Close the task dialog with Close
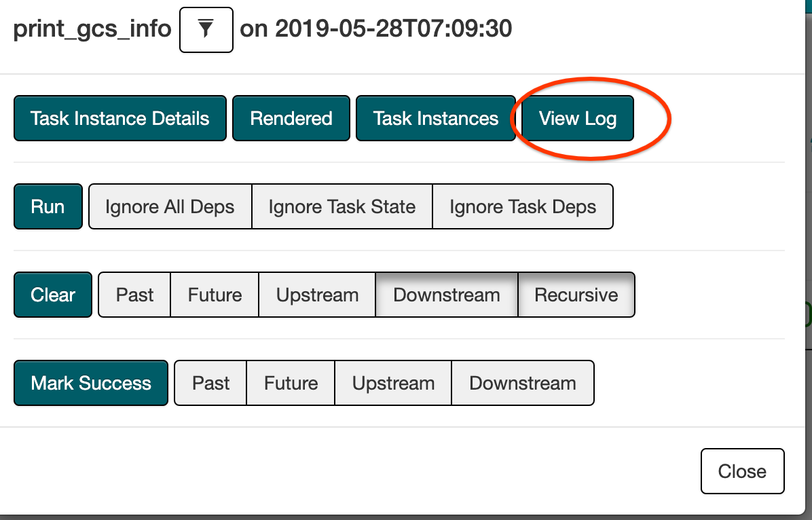812x520 pixels. (x=742, y=471)
